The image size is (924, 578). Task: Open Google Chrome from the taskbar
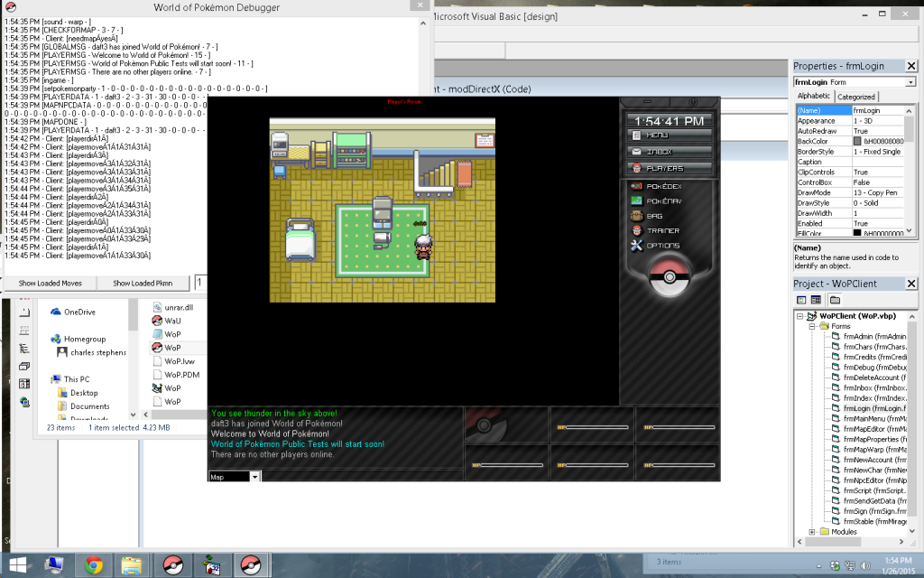click(93, 565)
